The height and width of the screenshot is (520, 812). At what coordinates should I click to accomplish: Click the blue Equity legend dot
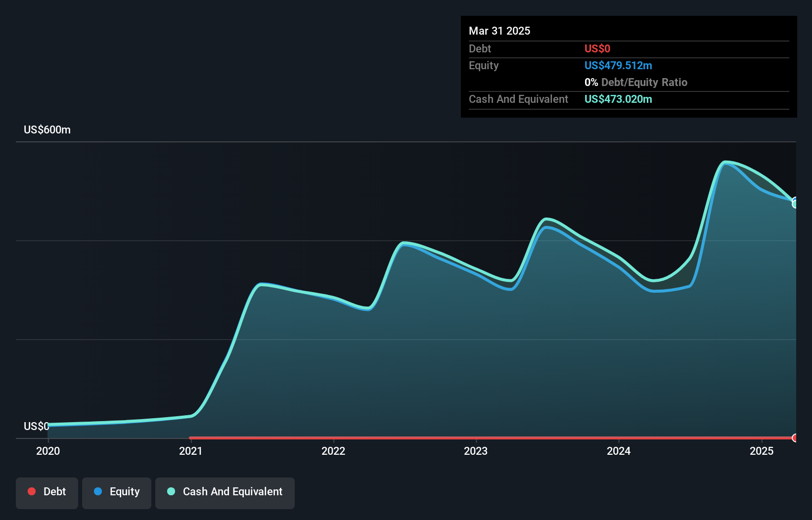pos(98,491)
